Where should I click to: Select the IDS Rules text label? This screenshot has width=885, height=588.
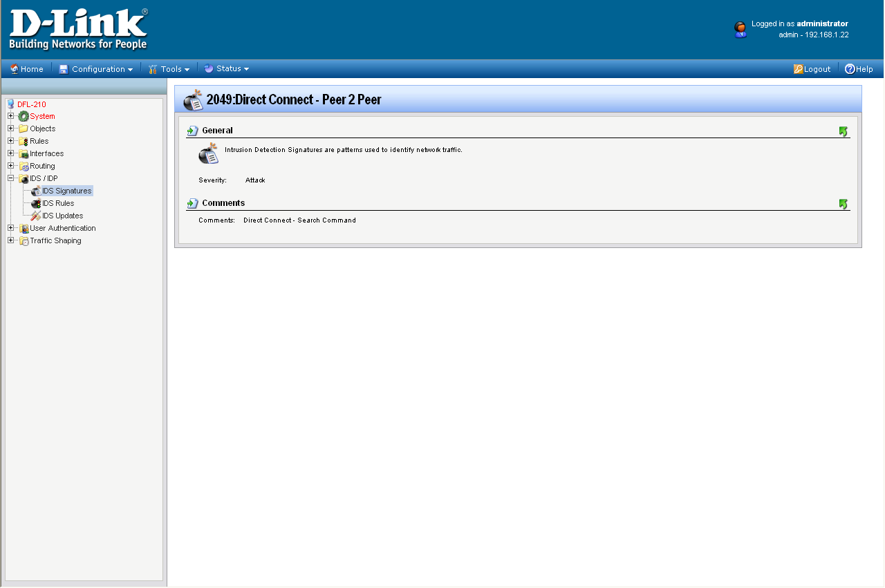[x=58, y=203]
